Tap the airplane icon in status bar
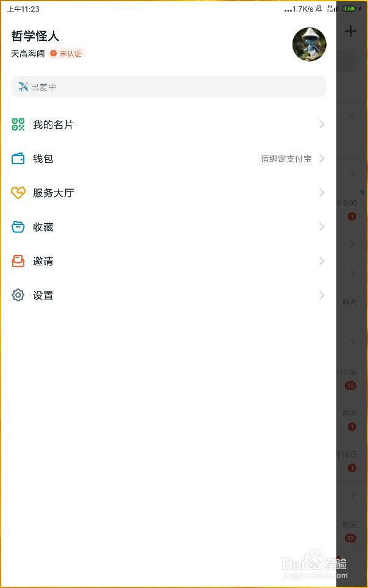This screenshot has height=588, width=368. pos(23,87)
